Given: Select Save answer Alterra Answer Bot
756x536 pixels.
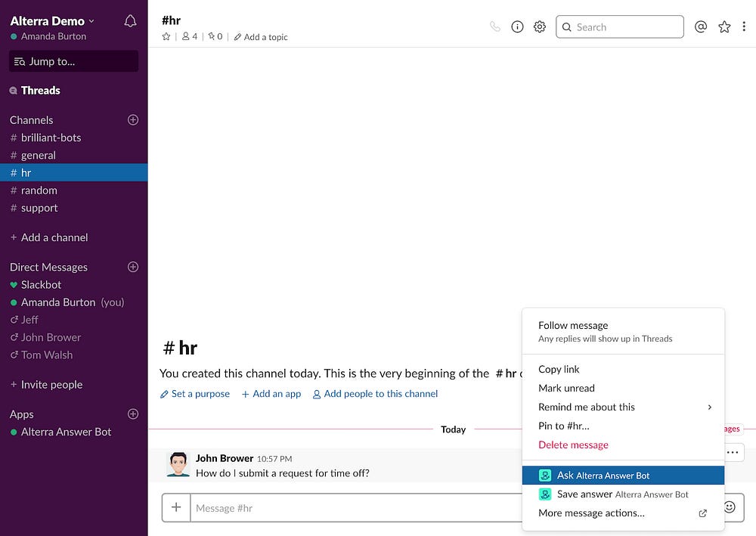Looking at the screenshot, I should click(623, 494).
